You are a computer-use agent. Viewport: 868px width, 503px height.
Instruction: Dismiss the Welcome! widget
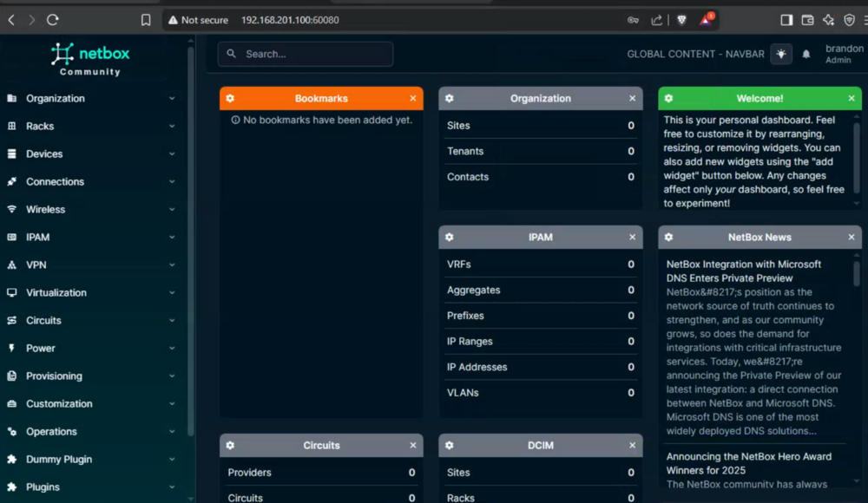852,99
